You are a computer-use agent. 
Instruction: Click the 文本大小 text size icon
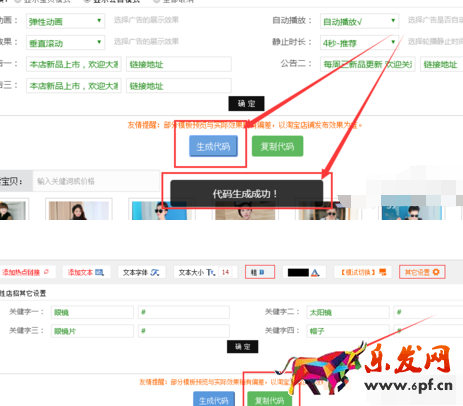click(211, 272)
